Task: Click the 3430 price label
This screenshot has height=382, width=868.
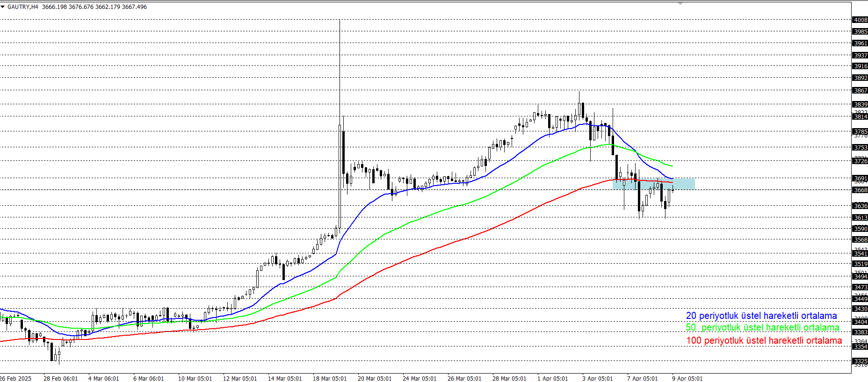Action: click(861, 309)
